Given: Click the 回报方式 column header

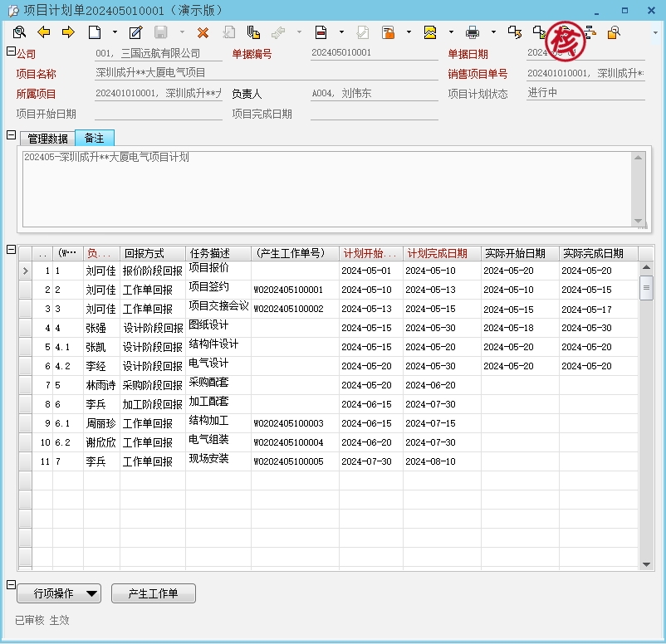Looking at the screenshot, I should [x=153, y=253].
